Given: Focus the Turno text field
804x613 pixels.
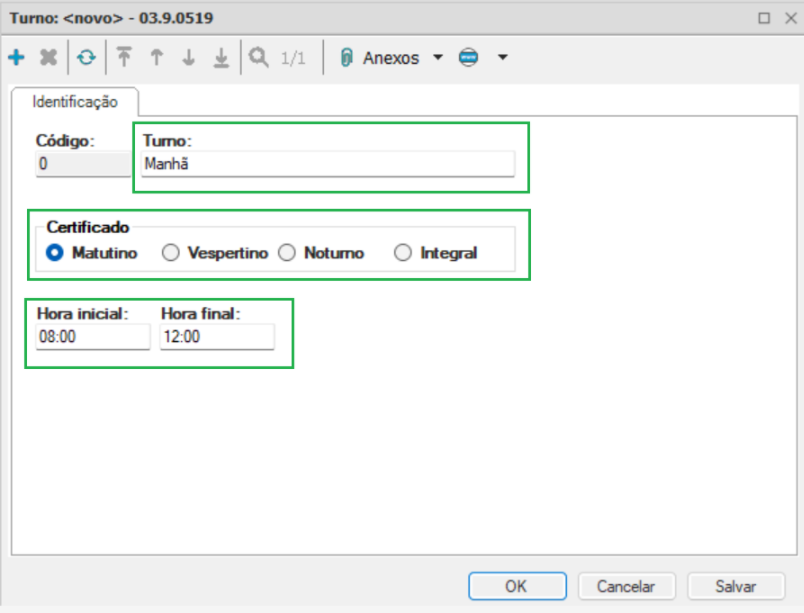Looking at the screenshot, I should pyautogui.click(x=328, y=164).
